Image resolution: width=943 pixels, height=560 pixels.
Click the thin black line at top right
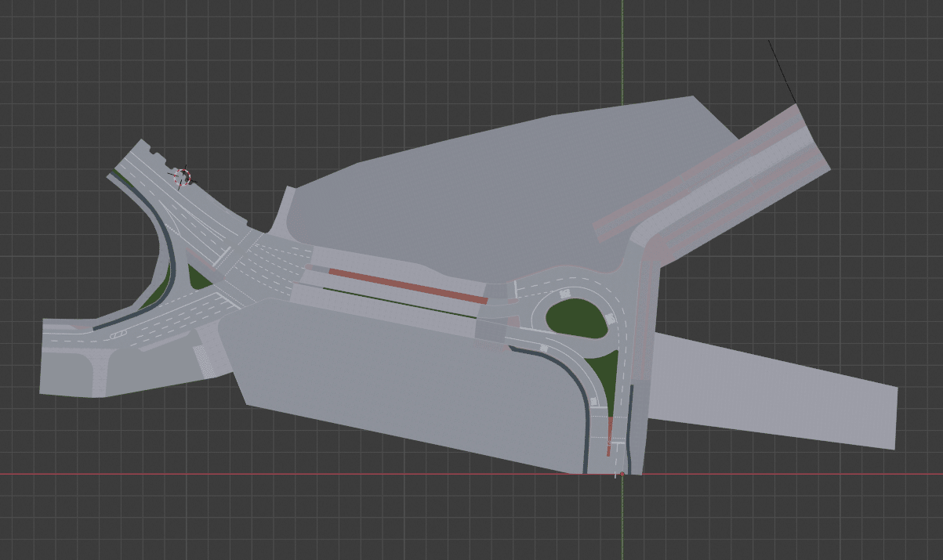click(x=782, y=70)
